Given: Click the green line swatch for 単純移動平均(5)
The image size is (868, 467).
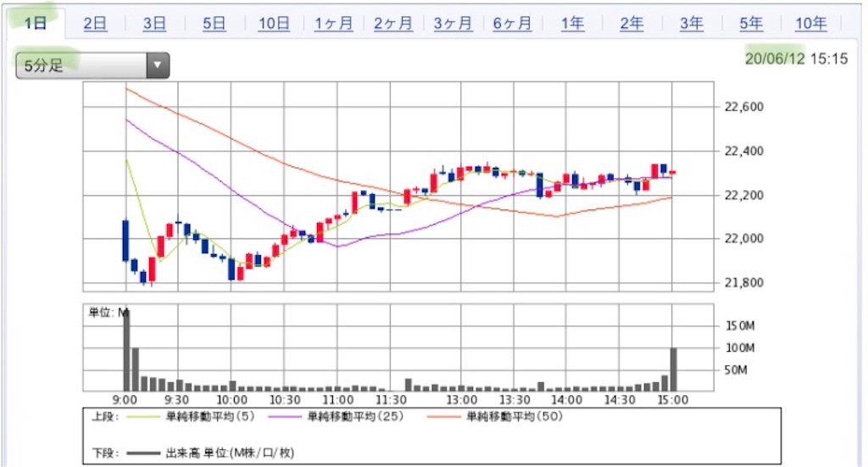Looking at the screenshot, I should point(142,417).
